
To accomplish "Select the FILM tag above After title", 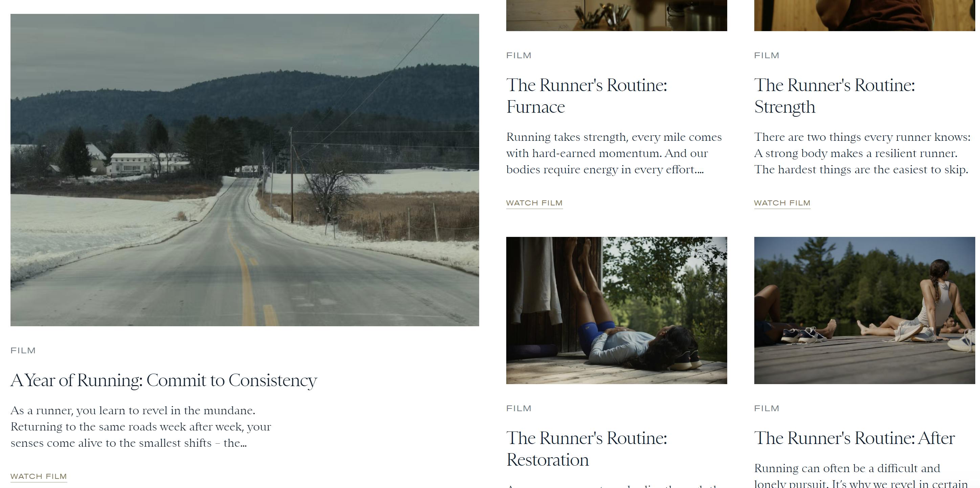I will click(767, 408).
